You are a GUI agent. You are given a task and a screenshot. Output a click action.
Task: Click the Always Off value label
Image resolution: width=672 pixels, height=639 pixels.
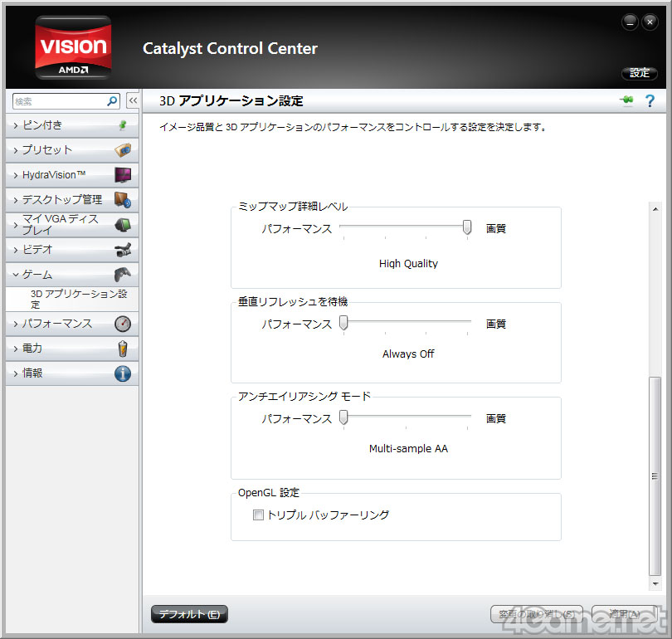[408, 354]
